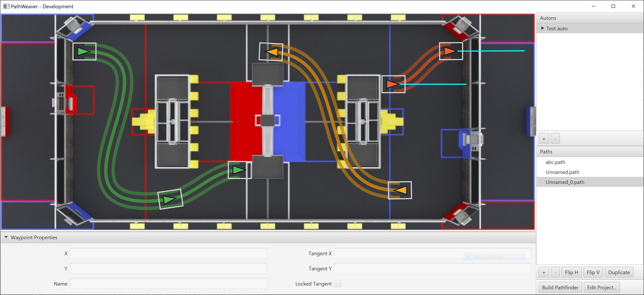Focus the X coordinate field
644x295 pixels.
click(168, 253)
